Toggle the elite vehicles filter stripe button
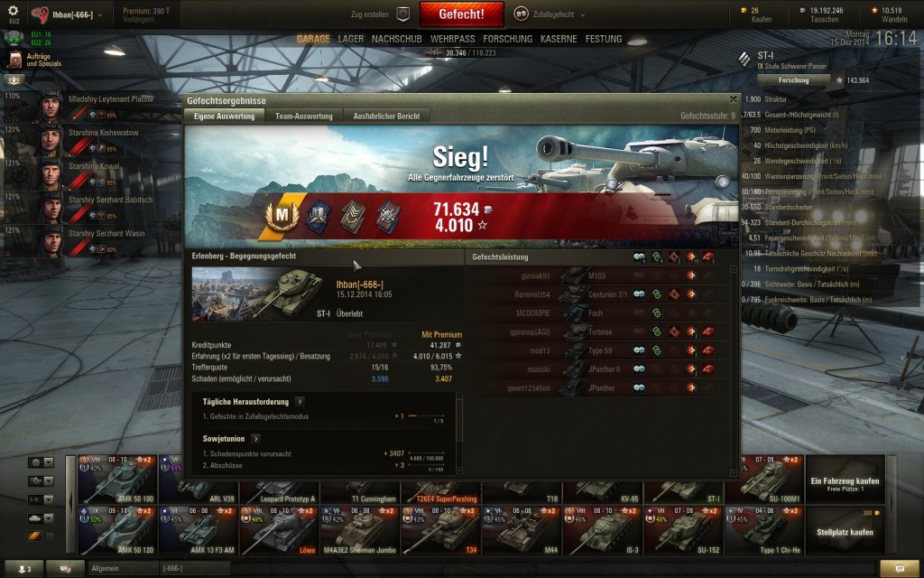This screenshot has width=924, height=578. (x=34, y=536)
